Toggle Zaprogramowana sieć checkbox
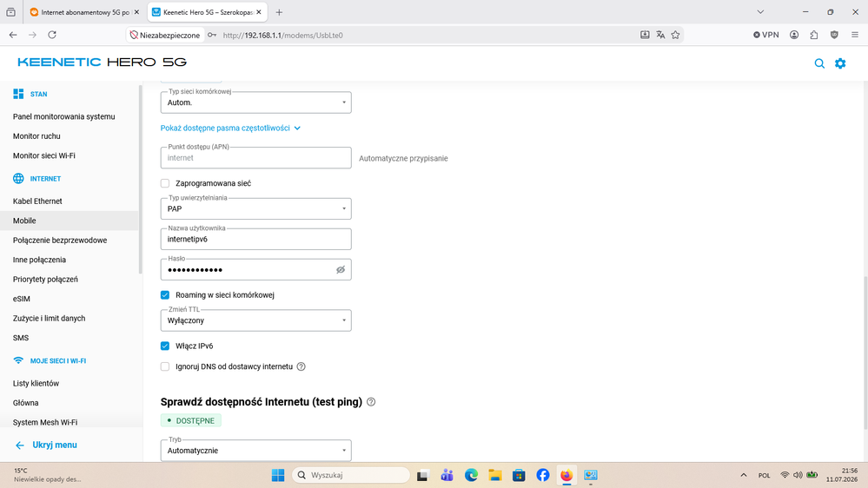Viewport: 868px width, 488px height. click(165, 183)
